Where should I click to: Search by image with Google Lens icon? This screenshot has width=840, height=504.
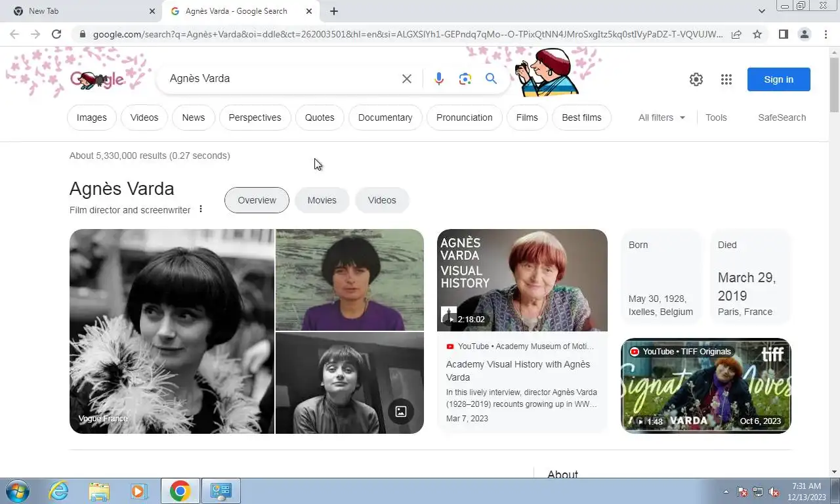click(465, 79)
